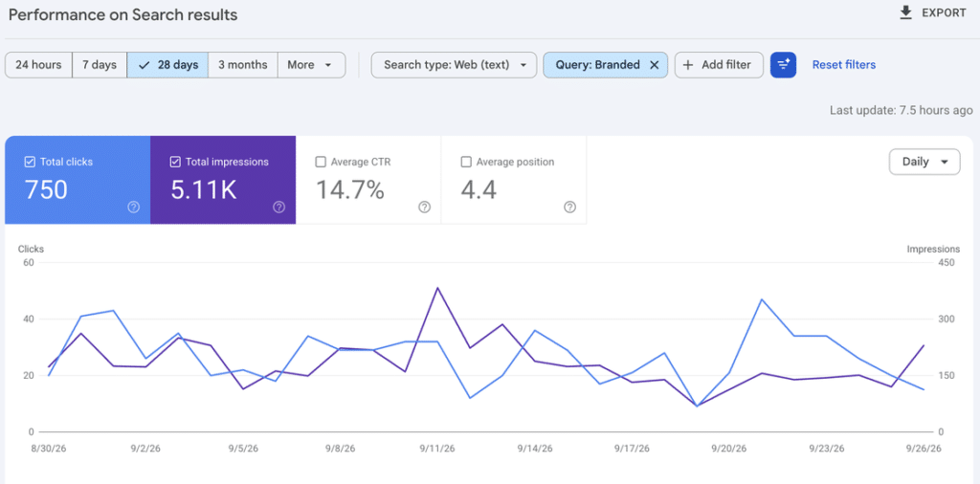Screen dimensions: 980x484
Task: Open the Daily granularity dropdown
Action: coord(924,162)
